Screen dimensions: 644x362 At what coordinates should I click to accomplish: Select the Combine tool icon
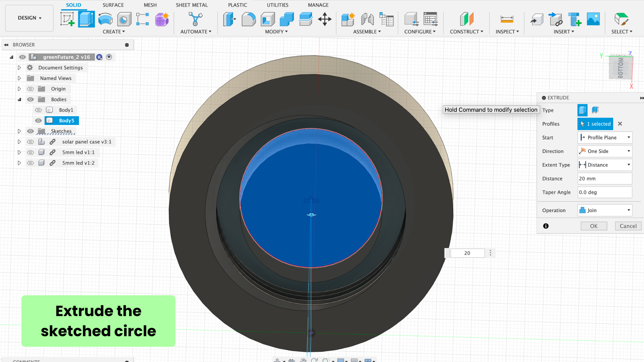point(287,19)
